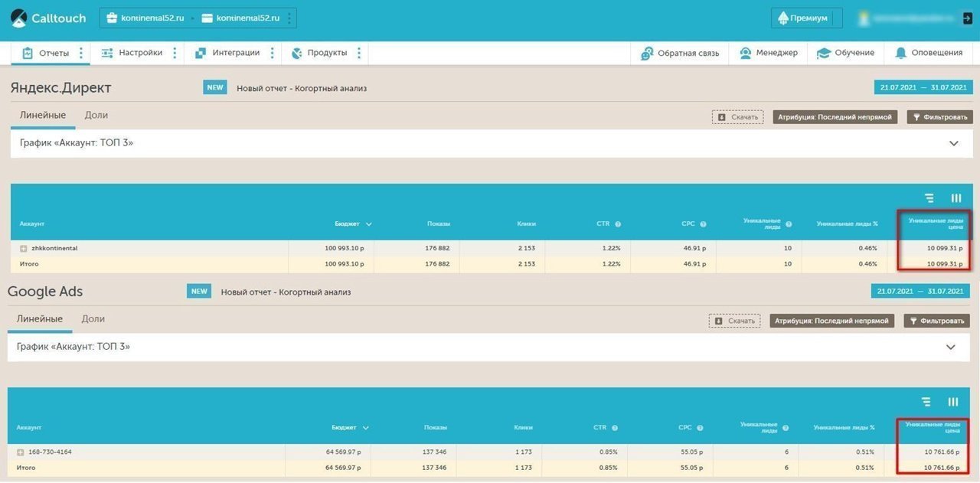This screenshot has height=483, width=980.
Task: Open the dots menu next to Интеграции
Action: [x=272, y=53]
